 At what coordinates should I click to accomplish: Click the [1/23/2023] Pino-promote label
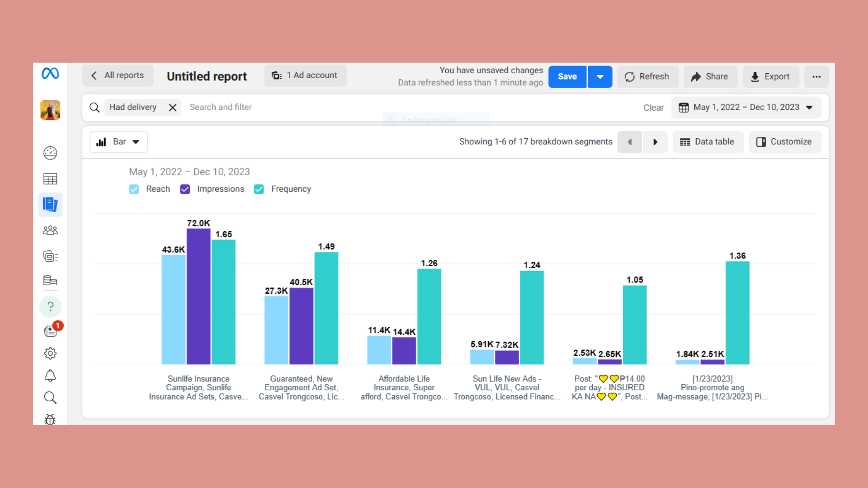click(712, 388)
